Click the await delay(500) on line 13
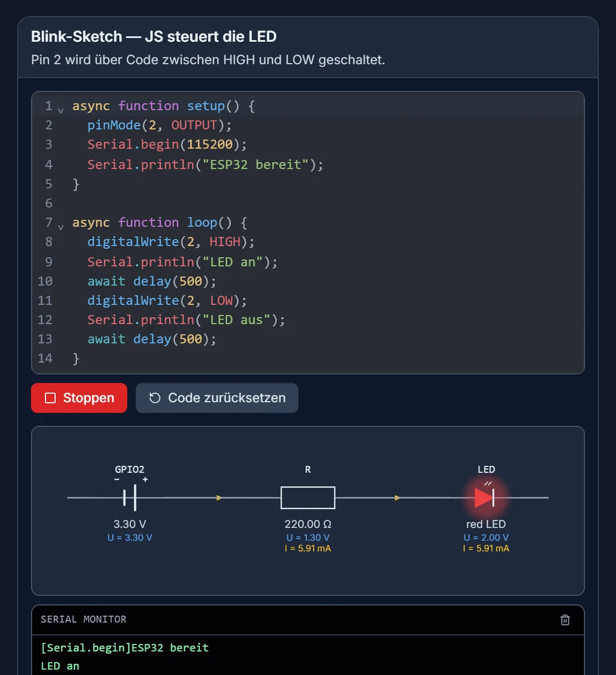616x675 pixels. 152,339
